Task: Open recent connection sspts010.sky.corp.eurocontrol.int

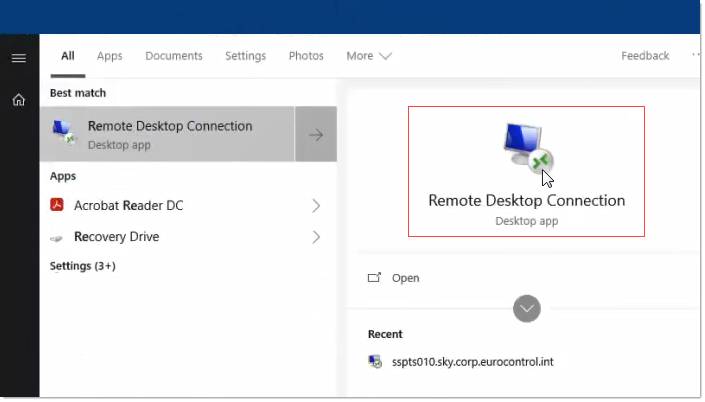Action: click(473, 361)
